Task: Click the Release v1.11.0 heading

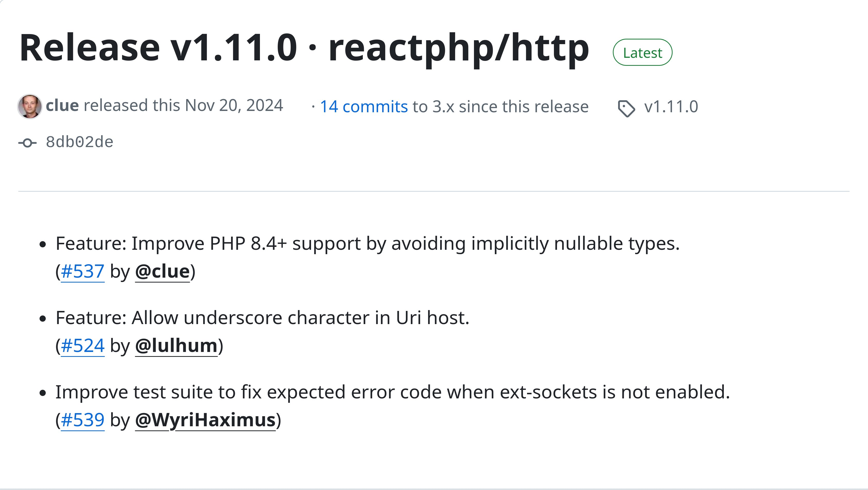Action: tap(304, 47)
